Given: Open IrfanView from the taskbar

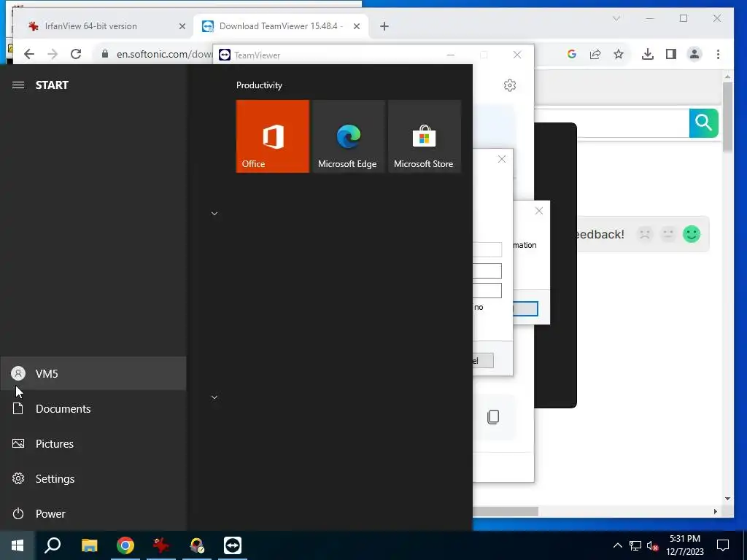Looking at the screenshot, I should click(161, 545).
